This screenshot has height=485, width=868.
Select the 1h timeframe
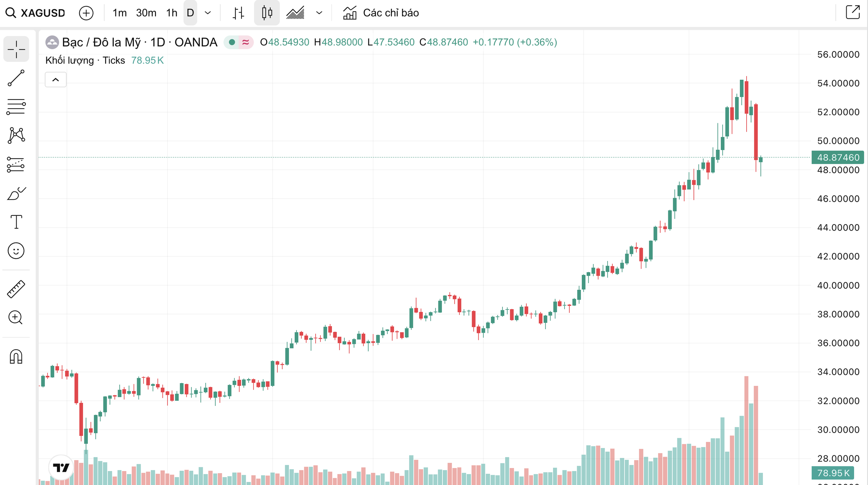pos(172,13)
